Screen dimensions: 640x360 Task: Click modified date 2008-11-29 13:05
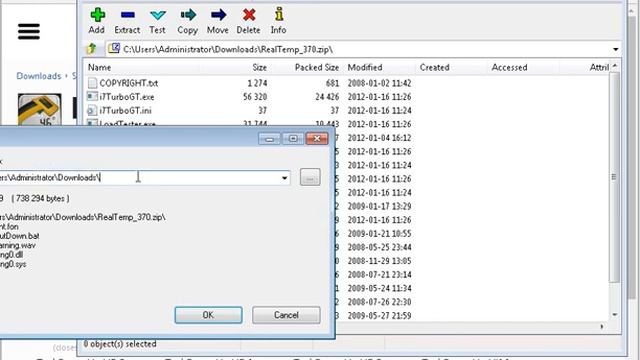pyautogui.click(x=379, y=261)
